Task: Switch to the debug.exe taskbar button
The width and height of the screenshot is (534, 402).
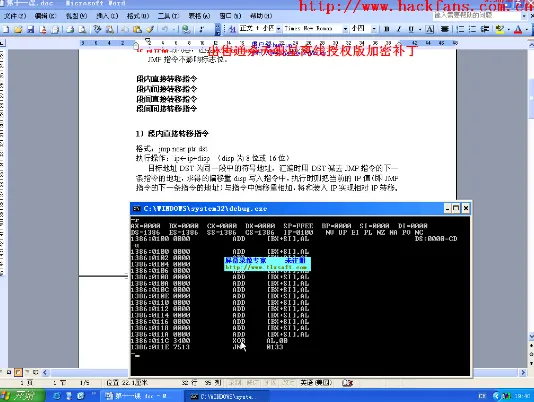Action: [226, 396]
